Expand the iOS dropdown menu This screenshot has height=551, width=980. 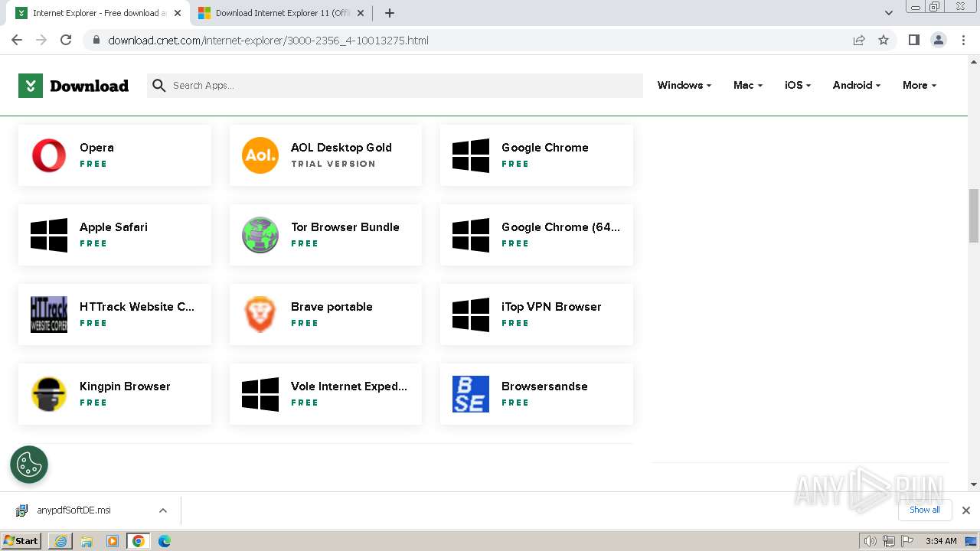[797, 85]
